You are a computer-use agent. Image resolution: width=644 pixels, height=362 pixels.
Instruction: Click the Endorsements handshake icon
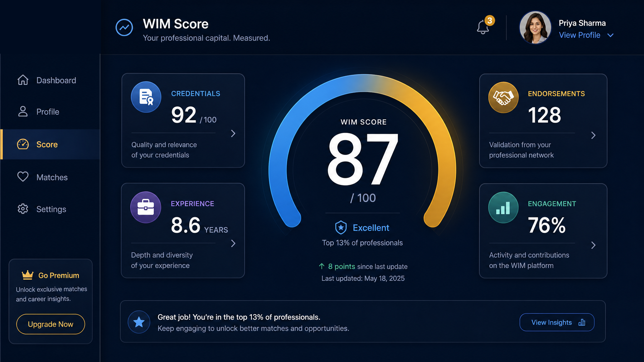tap(503, 97)
